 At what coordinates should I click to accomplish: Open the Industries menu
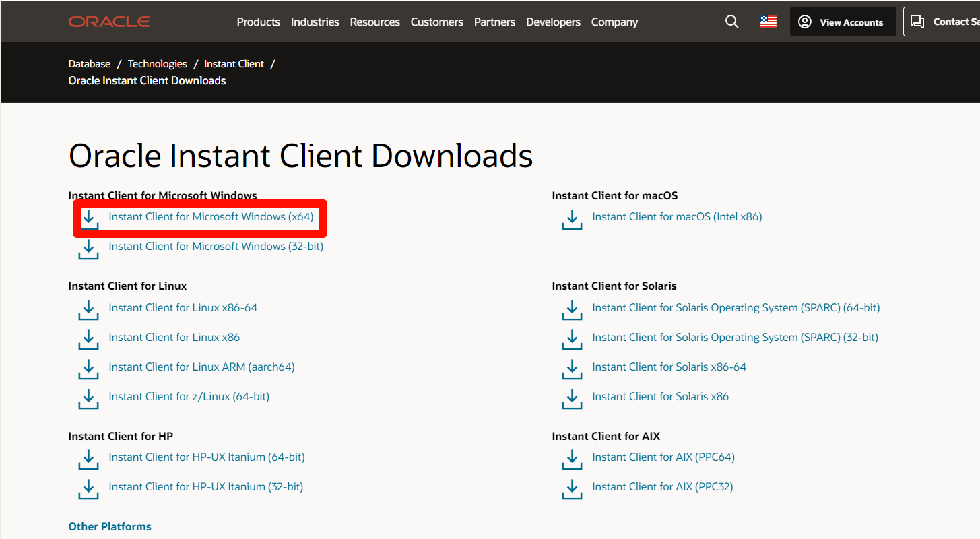(315, 22)
